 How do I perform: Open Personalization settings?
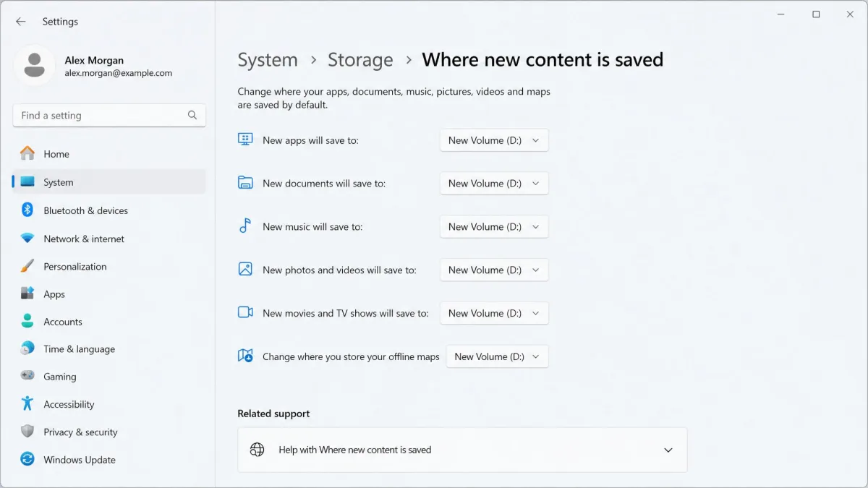pyautogui.click(x=109, y=266)
